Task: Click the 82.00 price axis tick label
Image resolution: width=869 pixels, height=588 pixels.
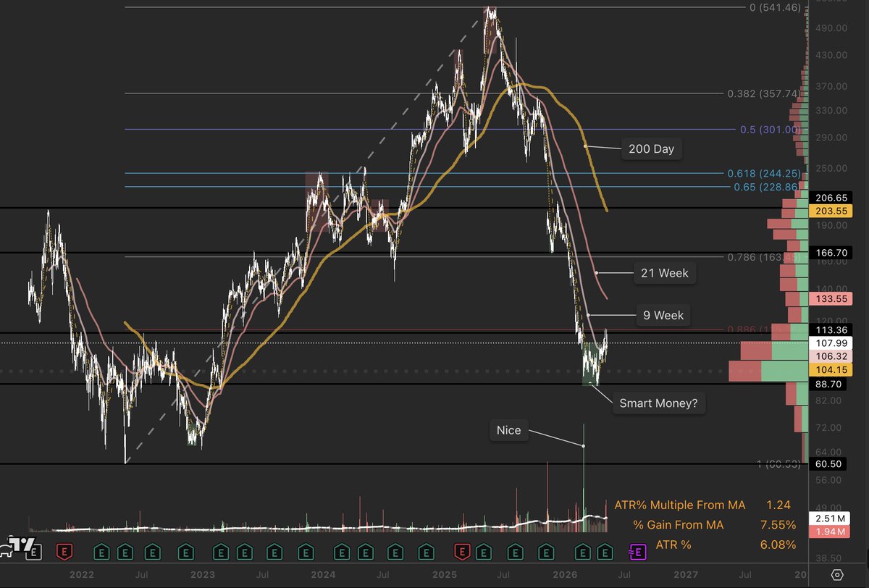Action: click(x=830, y=400)
